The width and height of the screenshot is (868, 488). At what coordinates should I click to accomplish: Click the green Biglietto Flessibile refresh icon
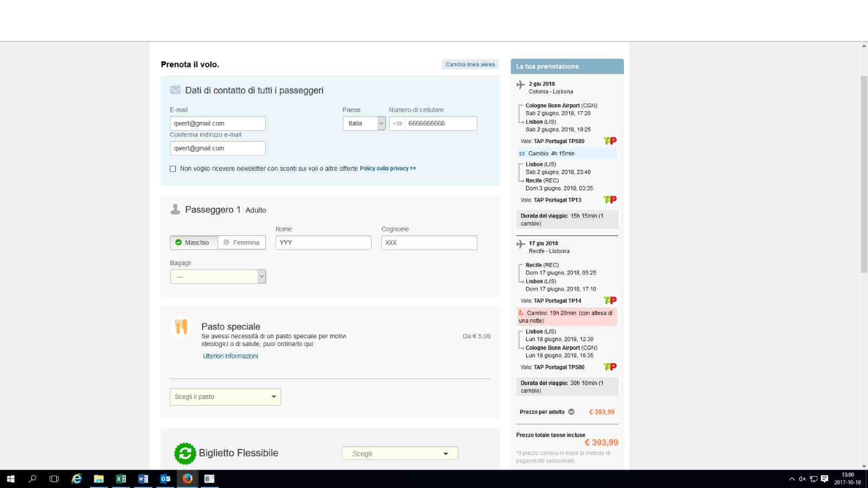click(x=185, y=453)
